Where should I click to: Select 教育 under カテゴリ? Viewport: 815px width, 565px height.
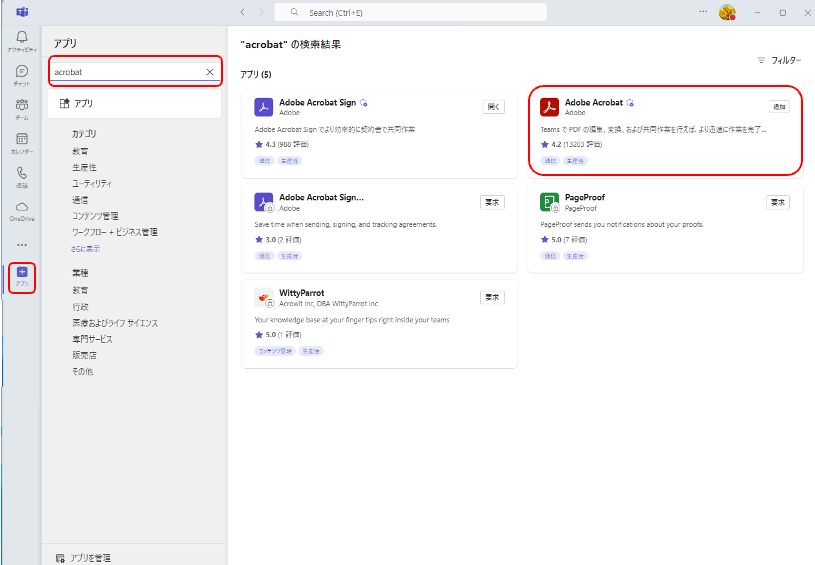point(80,151)
